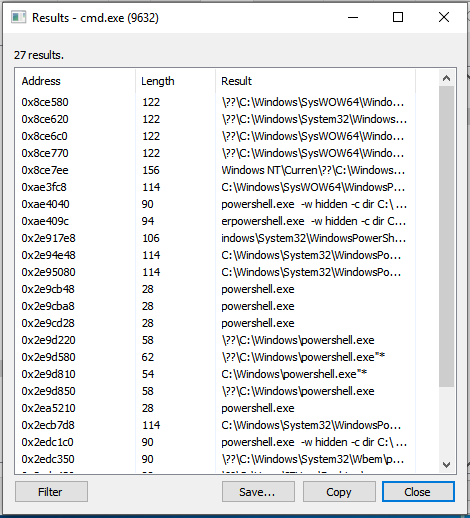Viewport: 470px width, 518px height.
Task: Select the row at address 0x2e9d810
Action: (x=215, y=374)
